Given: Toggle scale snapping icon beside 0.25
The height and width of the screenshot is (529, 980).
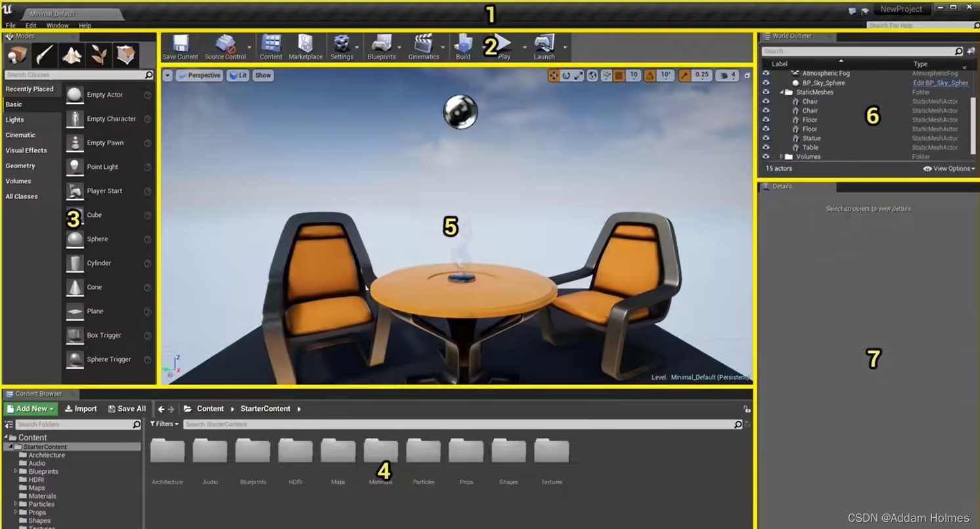Looking at the screenshot, I should click(x=684, y=76).
